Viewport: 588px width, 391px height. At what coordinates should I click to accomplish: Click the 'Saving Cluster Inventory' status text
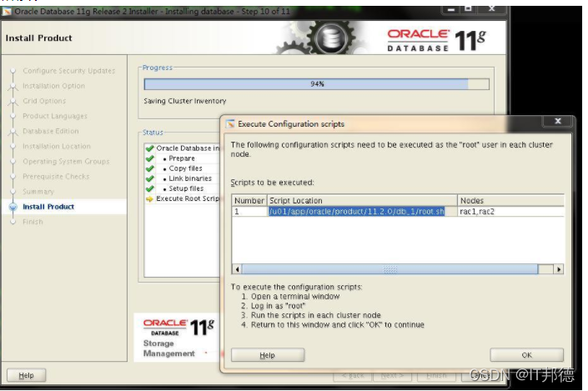[185, 101]
